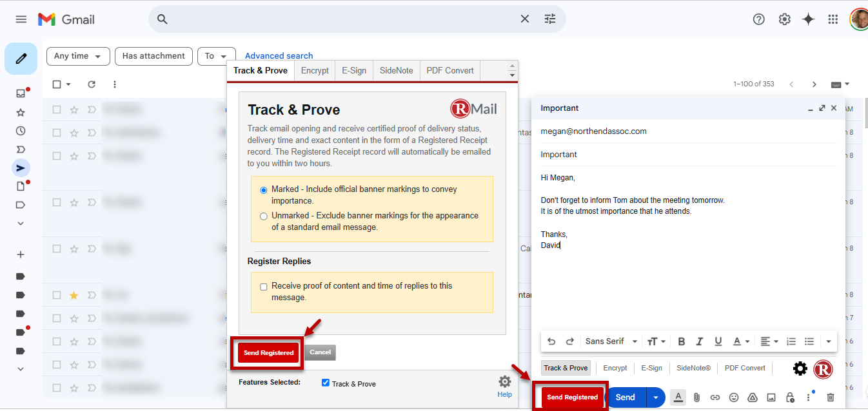
Task: Go to older messages page arrow
Action: (x=814, y=84)
